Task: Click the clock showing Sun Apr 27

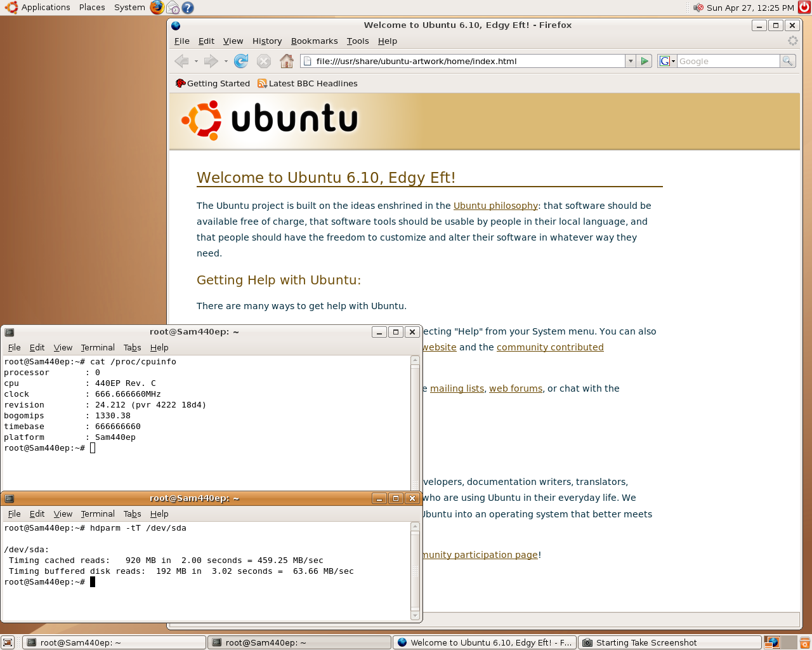Action: coord(750,8)
